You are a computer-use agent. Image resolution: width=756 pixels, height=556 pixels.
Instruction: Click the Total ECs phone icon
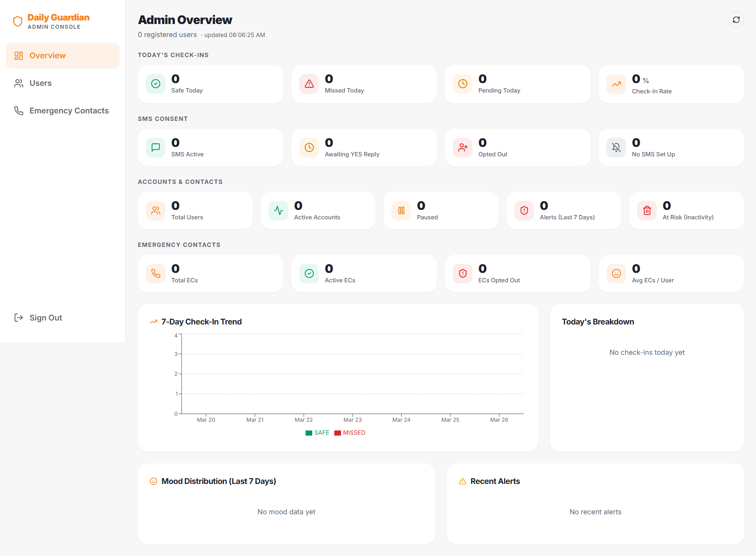pos(155,273)
